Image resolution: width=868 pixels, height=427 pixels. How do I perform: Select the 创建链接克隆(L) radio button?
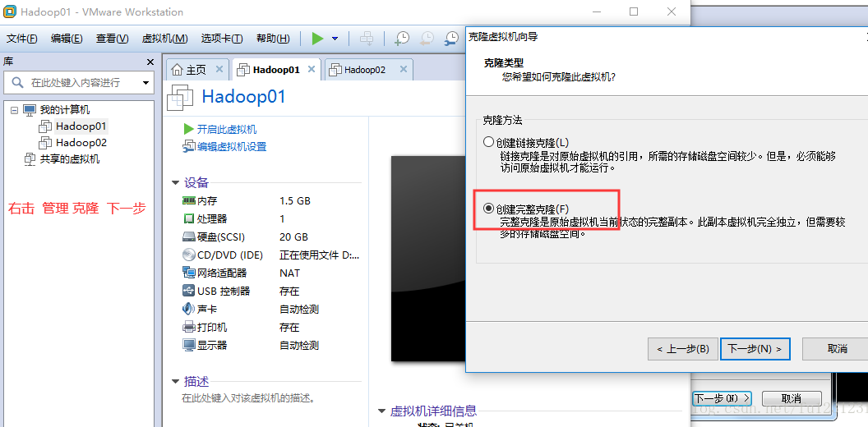(488, 142)
